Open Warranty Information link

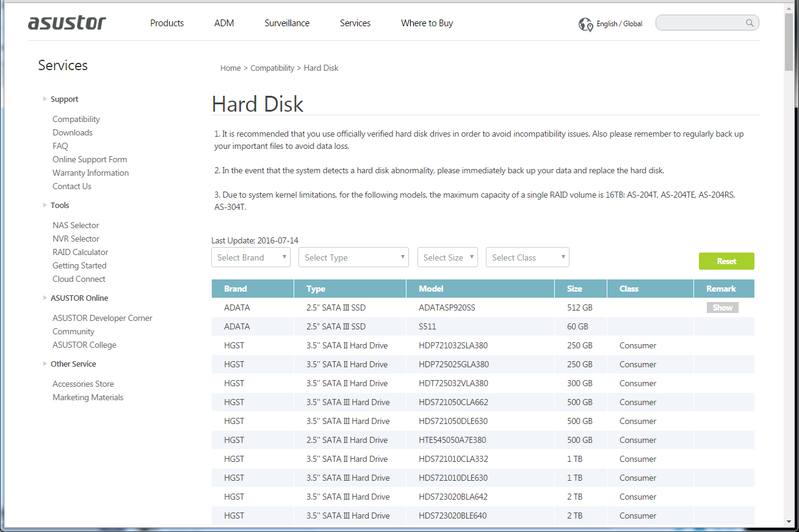90,173
